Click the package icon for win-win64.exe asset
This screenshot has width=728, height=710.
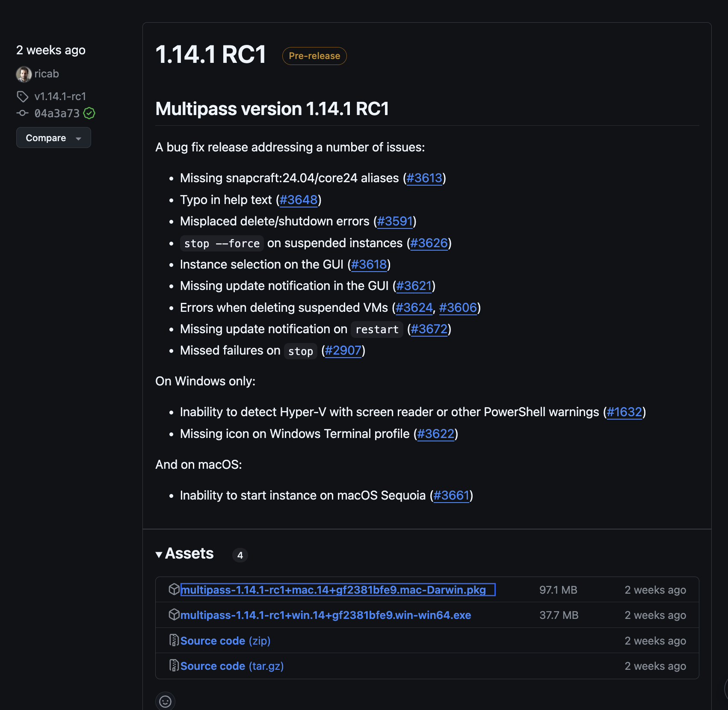[x=174, y=615]
